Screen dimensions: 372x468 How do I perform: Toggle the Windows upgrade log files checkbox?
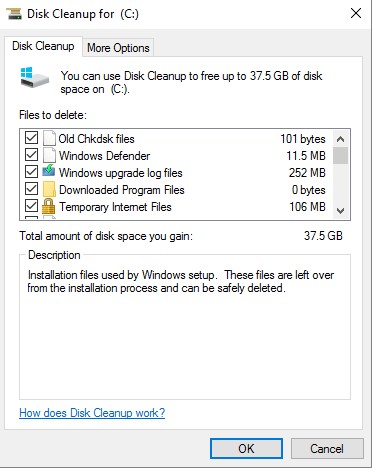31,172
